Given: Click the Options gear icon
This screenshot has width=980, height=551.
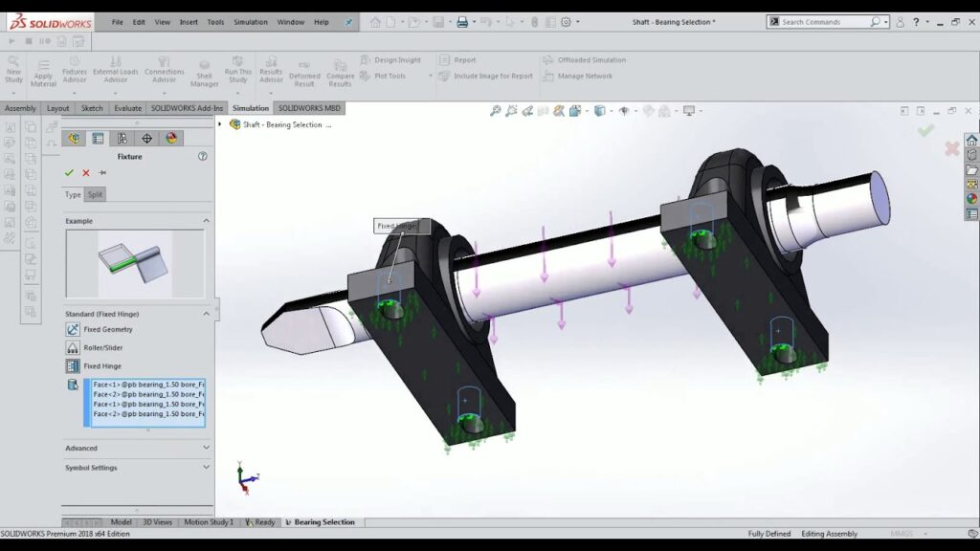Looking at the screenshot, I should pyautogui.click(x=567, y=22).
